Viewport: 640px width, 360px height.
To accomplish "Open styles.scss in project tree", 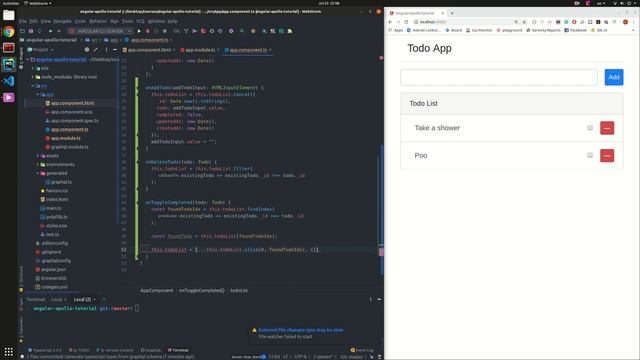I will pyautogui.click(x=56, y=226).
